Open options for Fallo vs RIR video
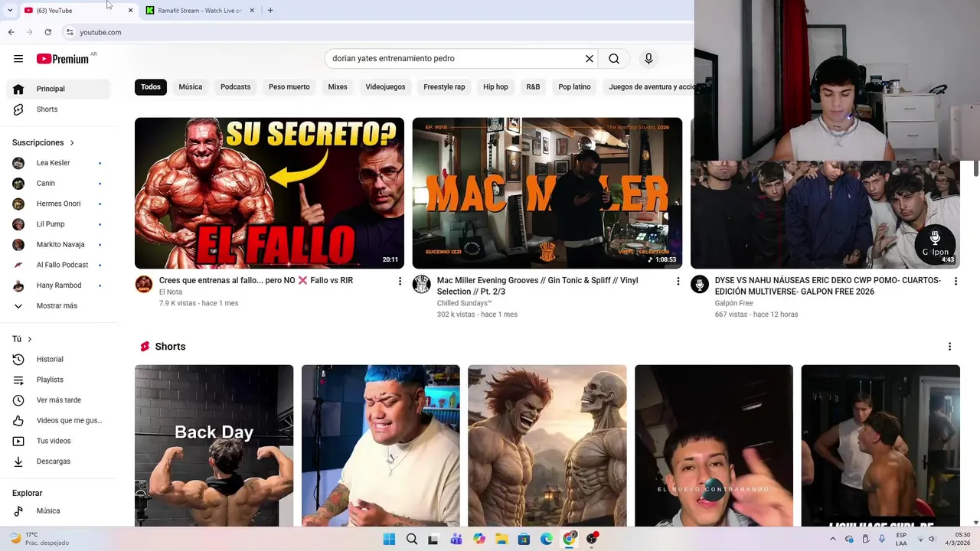 [x=400, y=282]
